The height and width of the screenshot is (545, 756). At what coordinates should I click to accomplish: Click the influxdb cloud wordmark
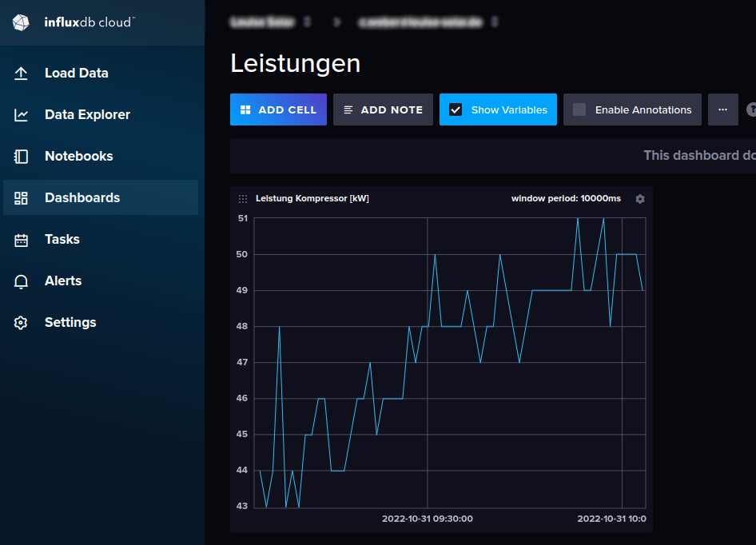[x=90, y=22]
